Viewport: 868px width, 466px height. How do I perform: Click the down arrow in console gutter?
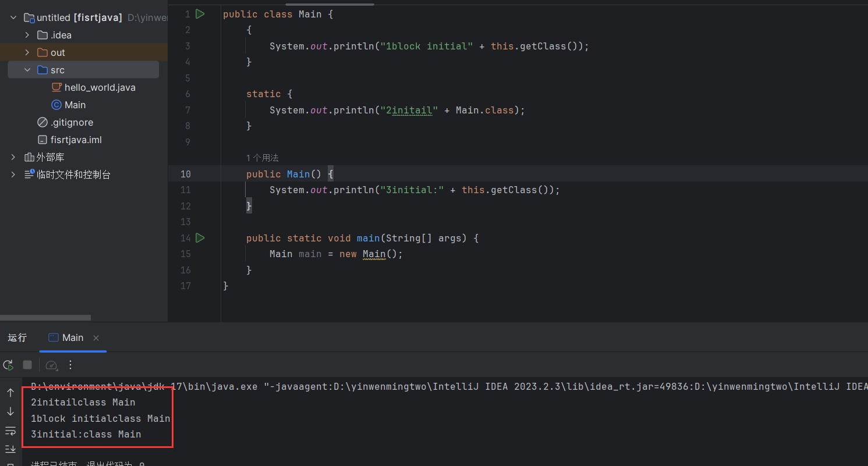pos(10,411)
